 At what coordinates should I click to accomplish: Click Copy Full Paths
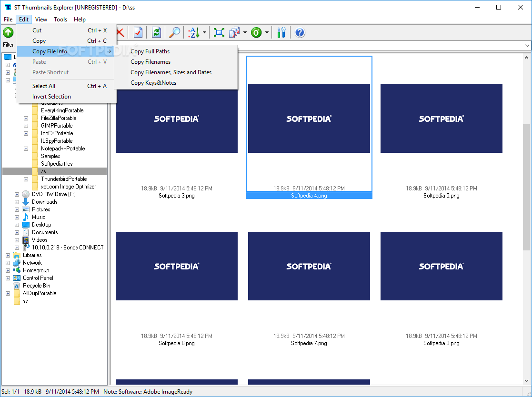coord(176,51)
